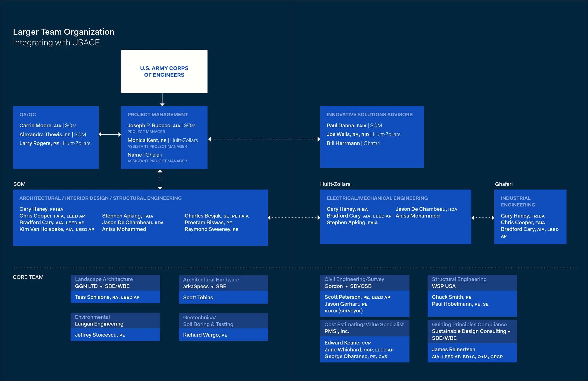
Task: Click Paul Hobelmann, PE, SE name
Action: point(460,304)
